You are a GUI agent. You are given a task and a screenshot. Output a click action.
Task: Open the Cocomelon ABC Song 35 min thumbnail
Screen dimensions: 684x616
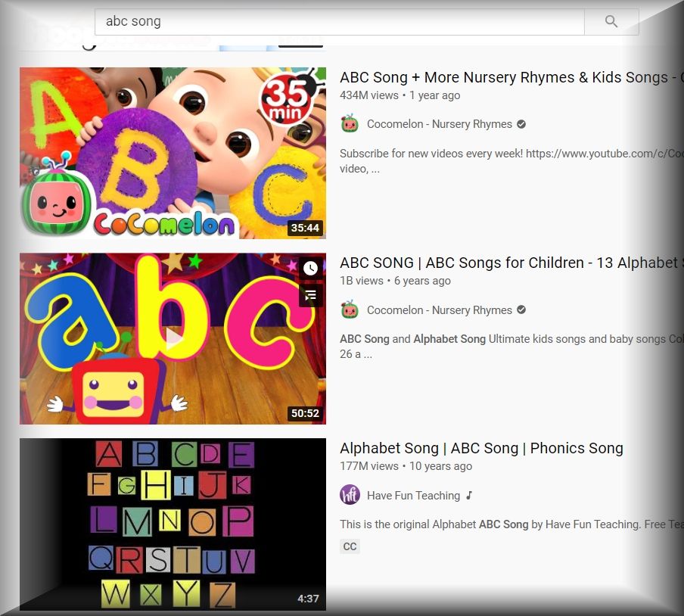click(173, 153)
